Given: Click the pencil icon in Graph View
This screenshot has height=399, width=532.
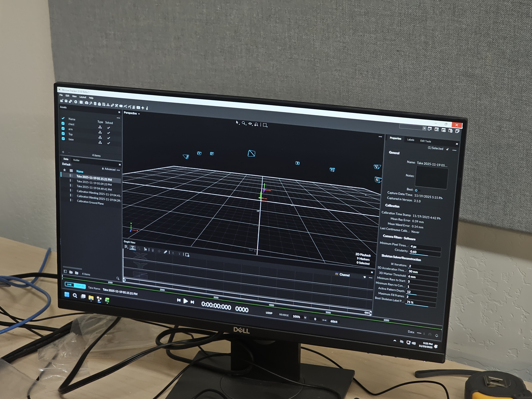Looking at the screenshot, I should point(165,252).
